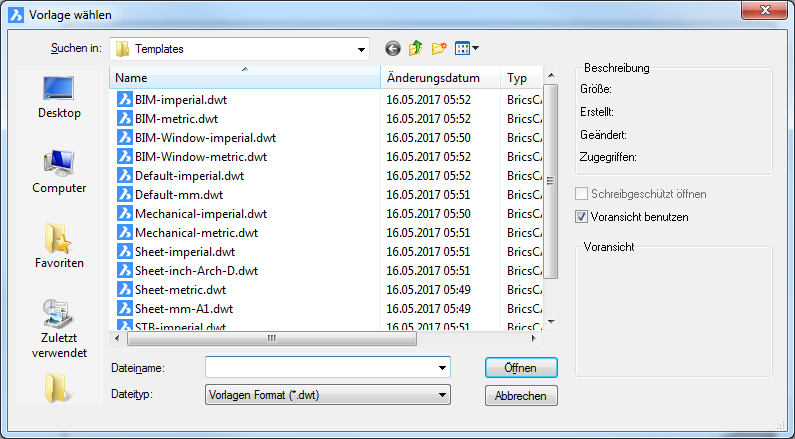Open Zuletzt verwendet in the sidebar
This screenshot has height=439, width=795.
point(59,327)
